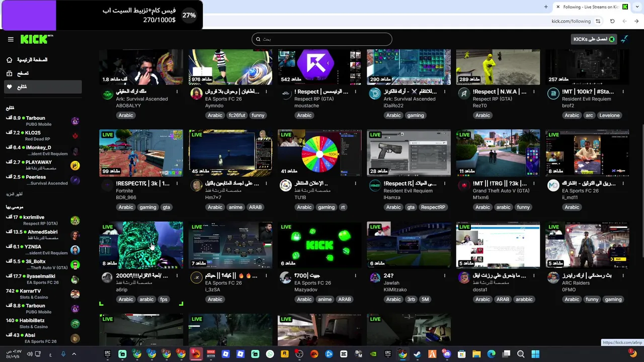Select the Following Live Streams browser tab
Screen dimensions: 644x362
pos(592,7)
